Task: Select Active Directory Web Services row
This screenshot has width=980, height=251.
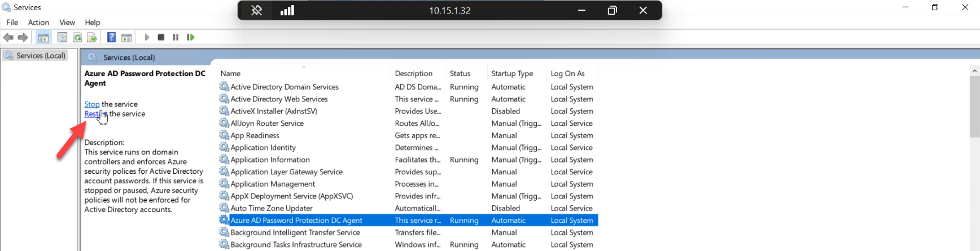Action: pos(408,99)
